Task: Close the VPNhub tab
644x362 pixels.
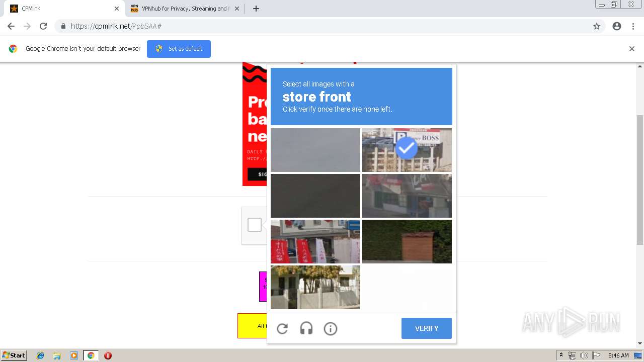Action: 237,9
